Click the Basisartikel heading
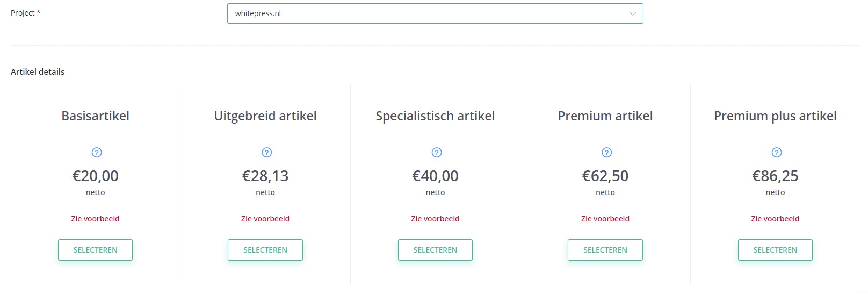 (96, 116)
